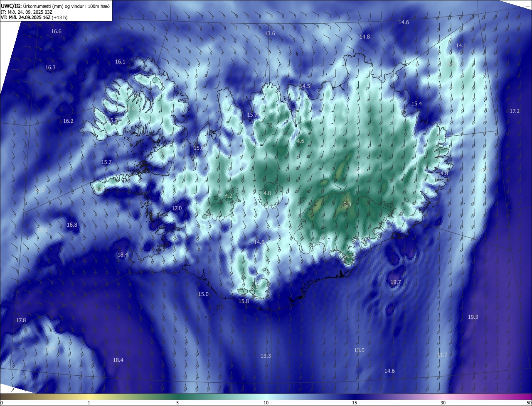The image size is (532, 406).
Task: Click the color scale label 10
Action: 266,403
